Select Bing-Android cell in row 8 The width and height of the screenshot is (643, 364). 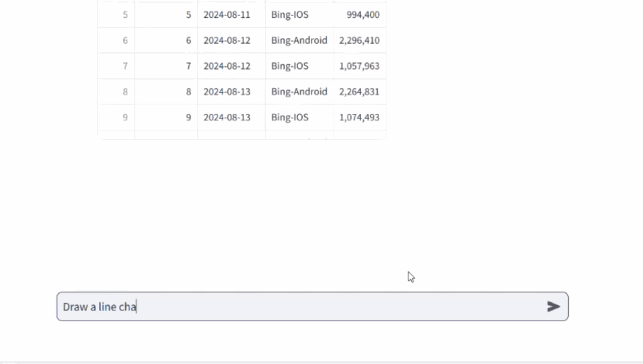tap(299, 92)
